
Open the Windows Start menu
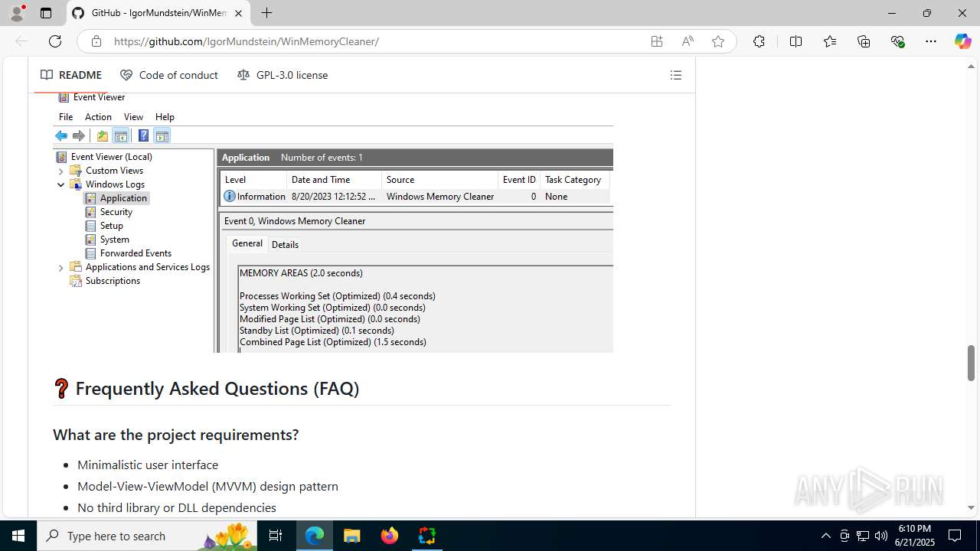click(x=18, y=536)
